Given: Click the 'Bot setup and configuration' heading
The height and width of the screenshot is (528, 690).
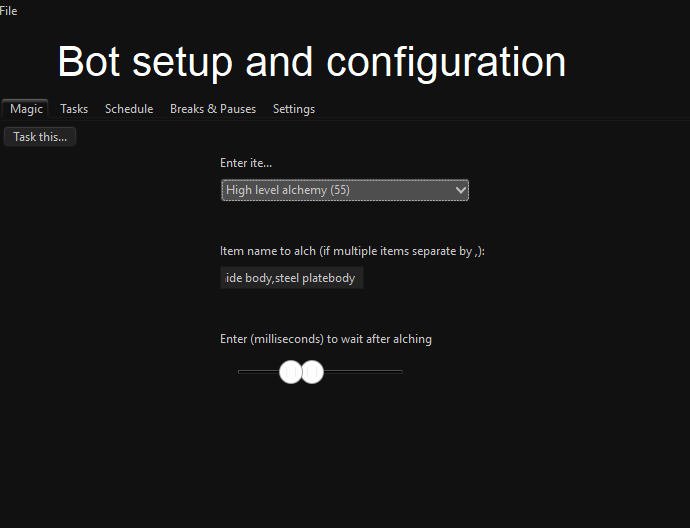Looking at the screenshot, I should pos(311,62).
